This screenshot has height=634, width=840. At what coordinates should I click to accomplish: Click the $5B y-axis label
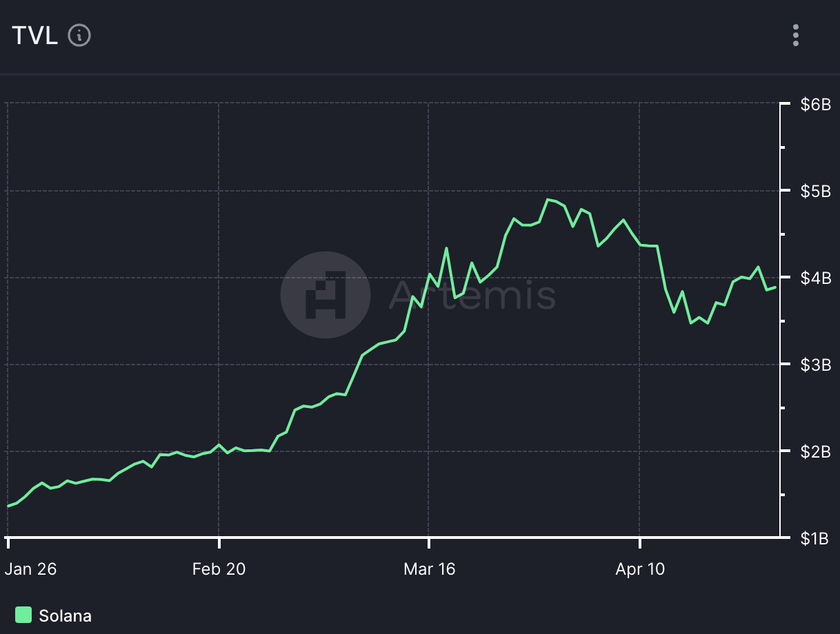coord(815,191)
